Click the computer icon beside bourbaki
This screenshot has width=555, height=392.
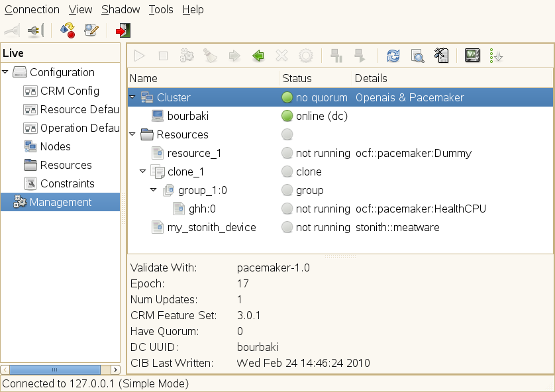click(x=158, y=116)
